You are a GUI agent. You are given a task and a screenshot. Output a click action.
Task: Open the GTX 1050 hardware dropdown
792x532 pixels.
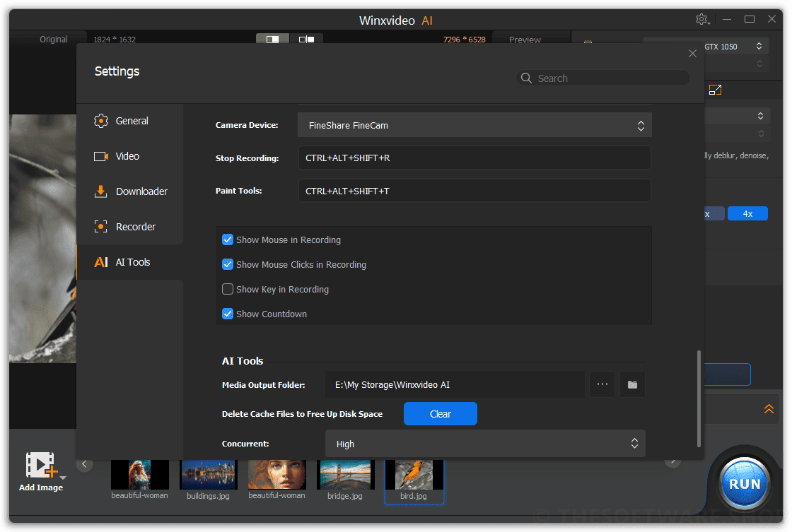pos(735,47)
